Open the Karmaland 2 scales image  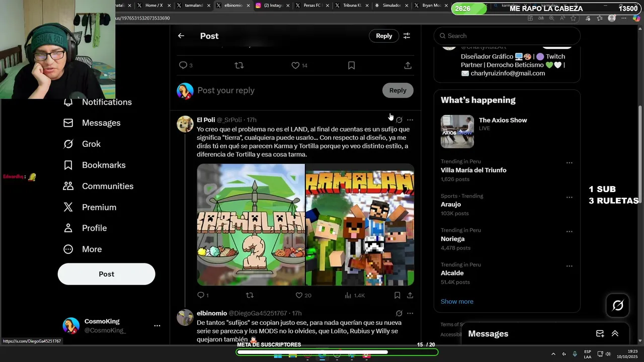pos(251,225)
